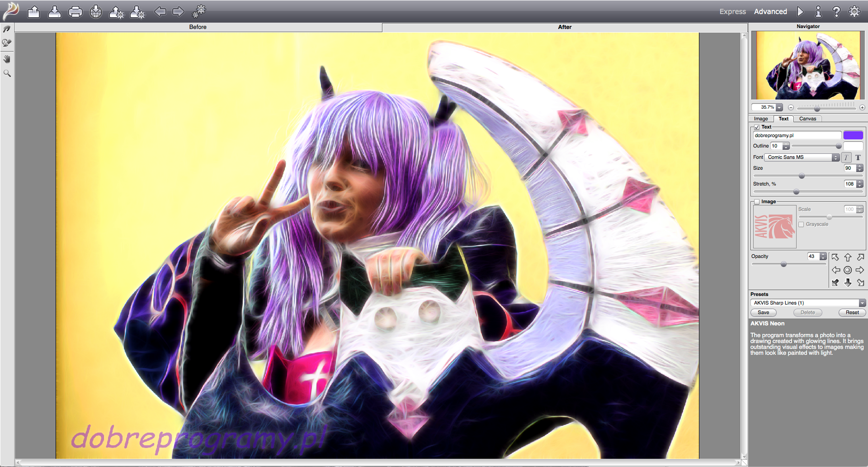Switch to the Image settings tab
Screen dimensions: 868x467
tap(761, 119)
